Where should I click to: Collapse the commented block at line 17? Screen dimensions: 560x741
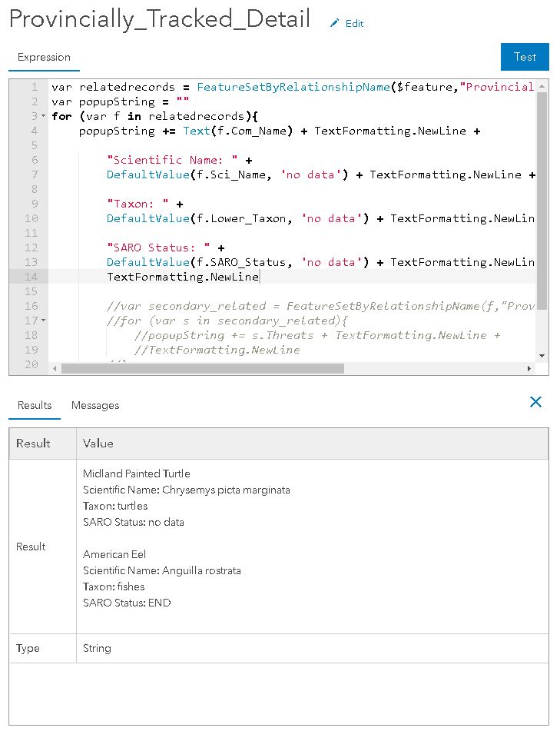pos(43,321)
